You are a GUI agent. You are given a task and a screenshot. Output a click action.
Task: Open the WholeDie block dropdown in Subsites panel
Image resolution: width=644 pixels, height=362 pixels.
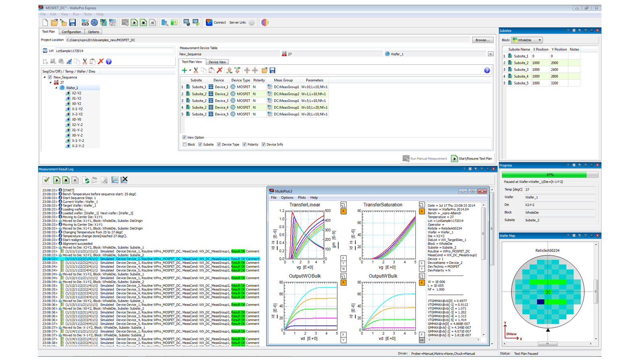(x=539, y=40)
